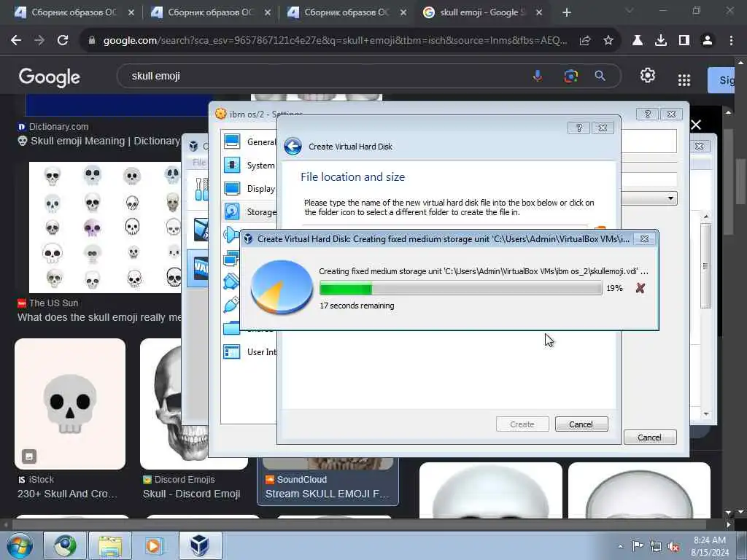Click the help button of ibm os/2 Settings

point(647,114)
